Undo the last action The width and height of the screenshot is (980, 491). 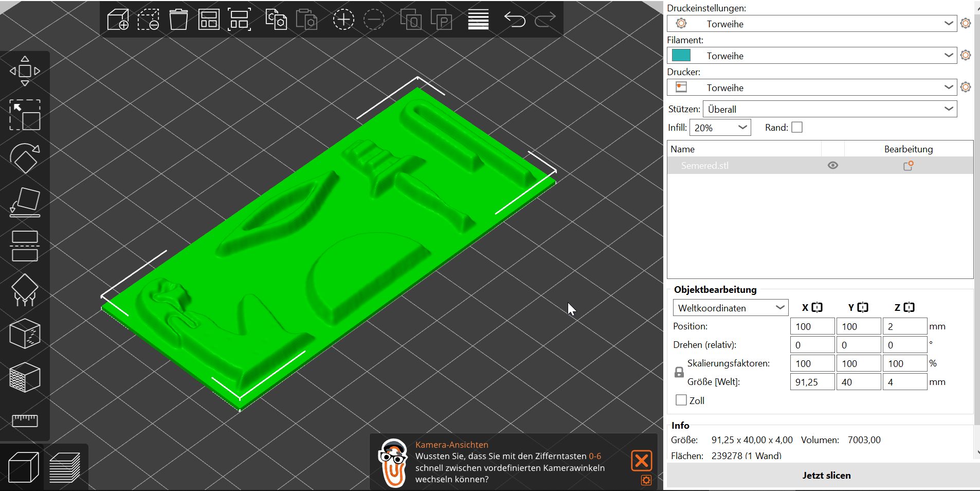coord(515,20)
